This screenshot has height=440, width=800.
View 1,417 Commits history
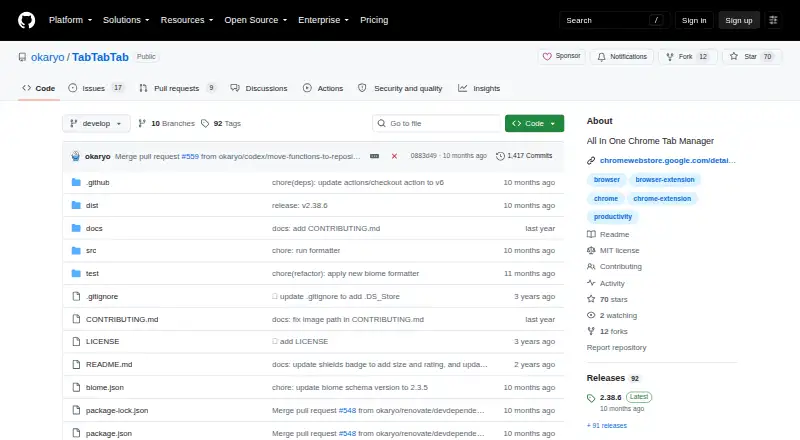(x=524, y=156)
